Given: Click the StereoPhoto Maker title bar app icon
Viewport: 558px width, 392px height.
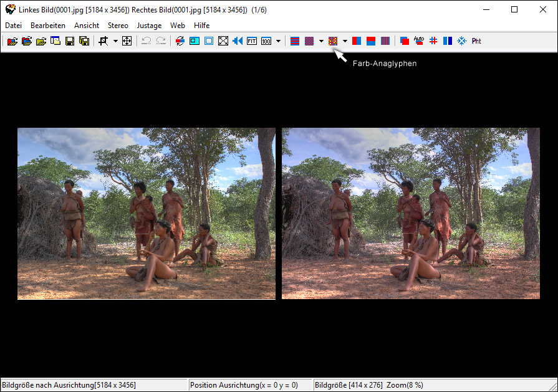Looking at the screenshot, I should (x=11, y=9).
